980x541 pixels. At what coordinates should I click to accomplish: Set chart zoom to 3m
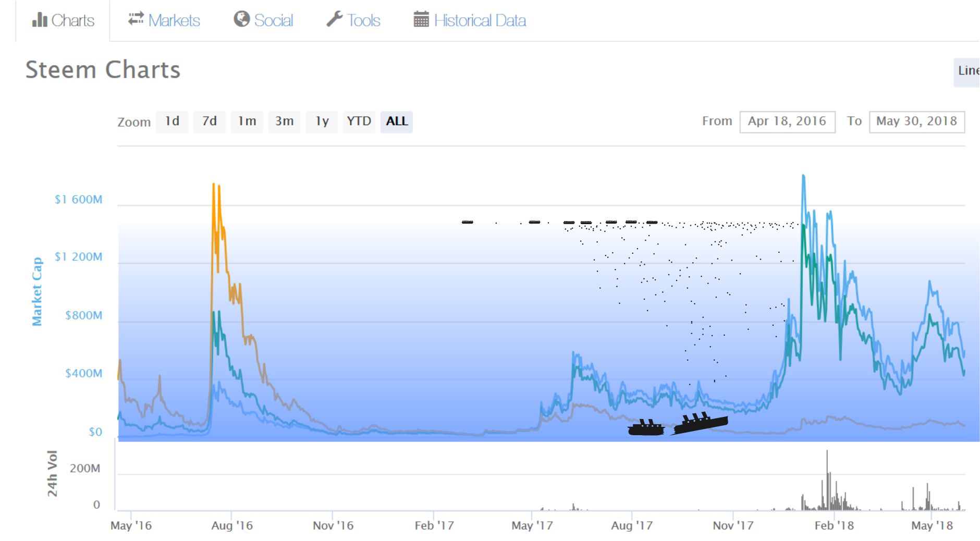[285, 121]
